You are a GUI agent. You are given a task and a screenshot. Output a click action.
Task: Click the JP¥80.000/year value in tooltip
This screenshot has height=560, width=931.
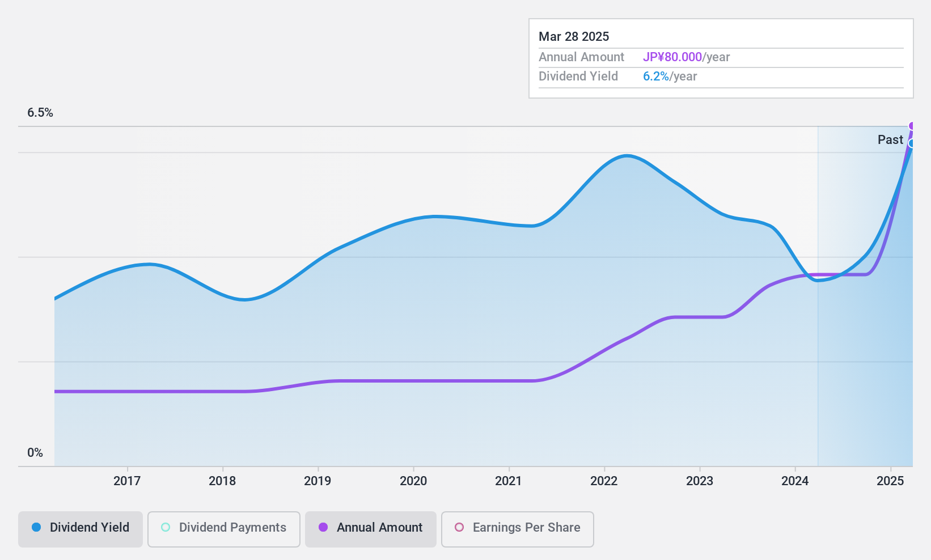[686, 57]
